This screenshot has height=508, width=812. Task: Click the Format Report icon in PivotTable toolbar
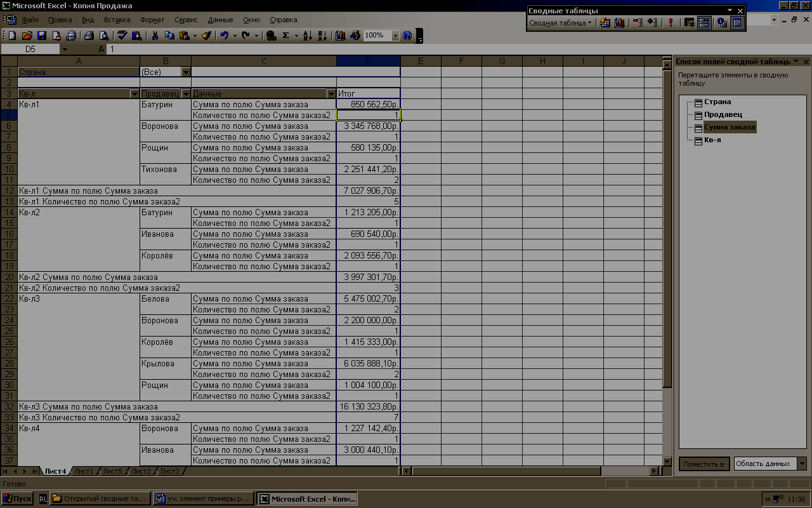[x=605, y=23]
